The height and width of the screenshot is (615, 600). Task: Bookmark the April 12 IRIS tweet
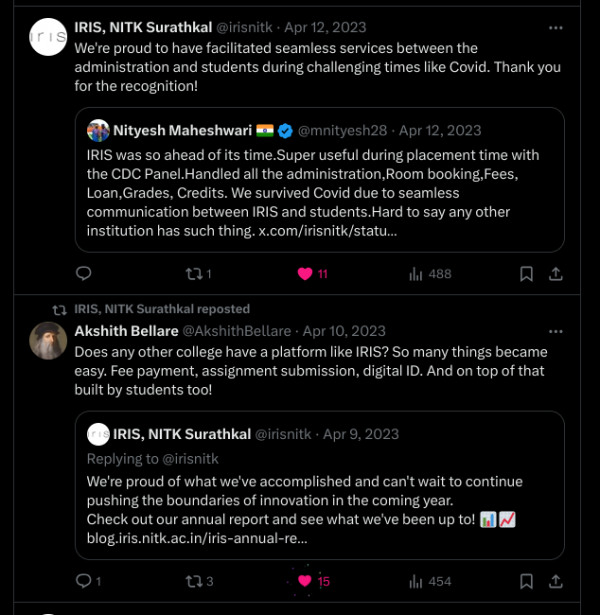click(526, 274)
